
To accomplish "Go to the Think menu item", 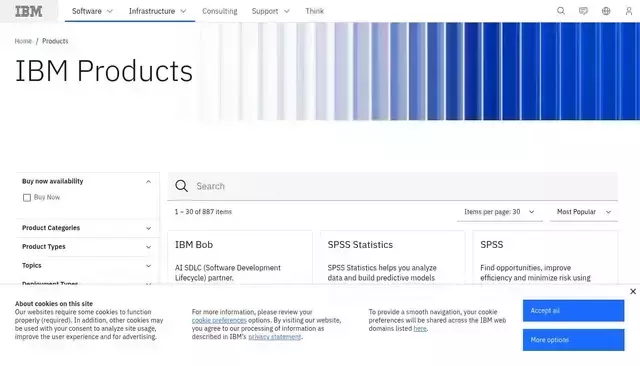I will (x=314, y=11).
